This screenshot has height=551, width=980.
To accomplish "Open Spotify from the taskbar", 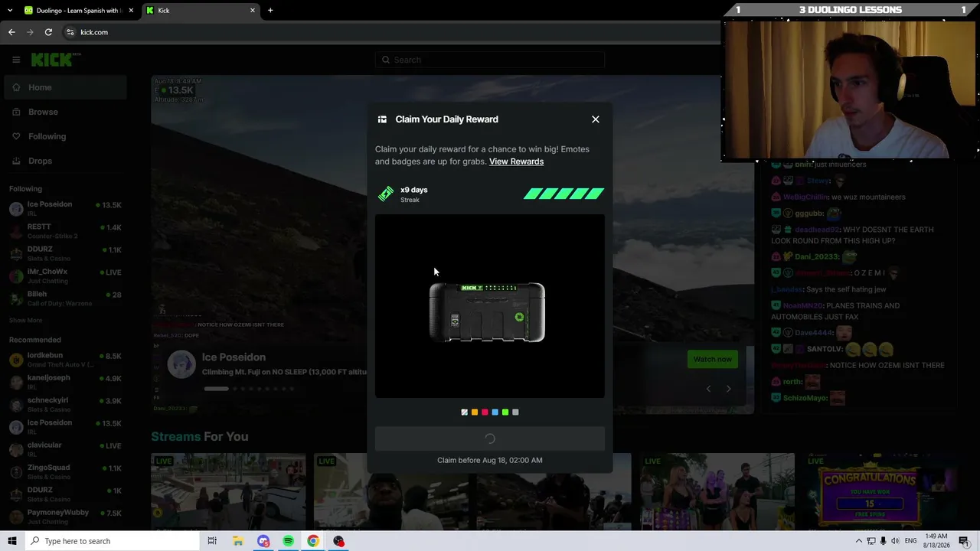I will point(288,541).
